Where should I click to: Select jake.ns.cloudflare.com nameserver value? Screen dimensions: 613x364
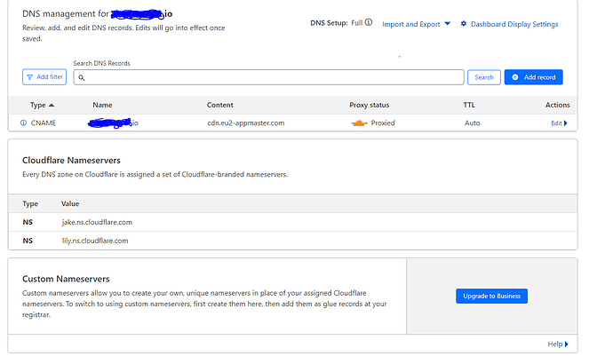tap(97, 222)
